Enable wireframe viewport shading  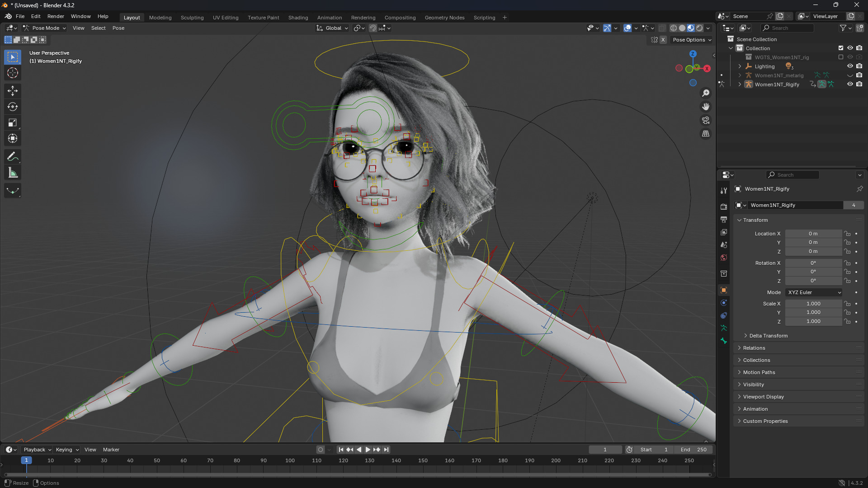[674, 28]
